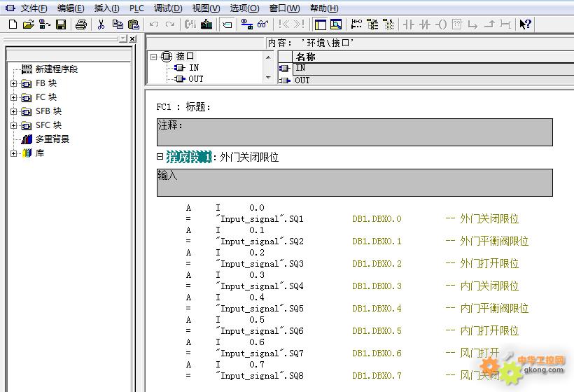Open the 编辑(E) menu
Screen dimensions: 574x392
(x=71, y=8)
